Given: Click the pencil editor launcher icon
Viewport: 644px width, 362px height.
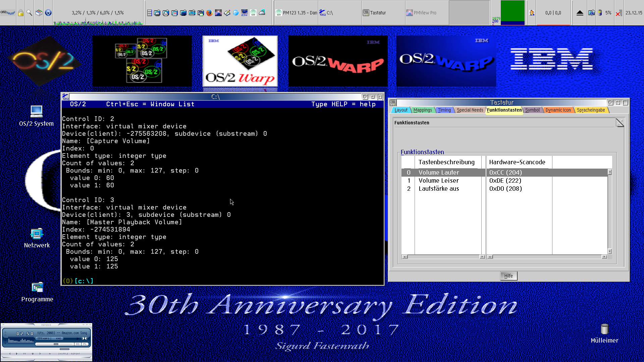Looking at the screenshot, I should point(227,13).
